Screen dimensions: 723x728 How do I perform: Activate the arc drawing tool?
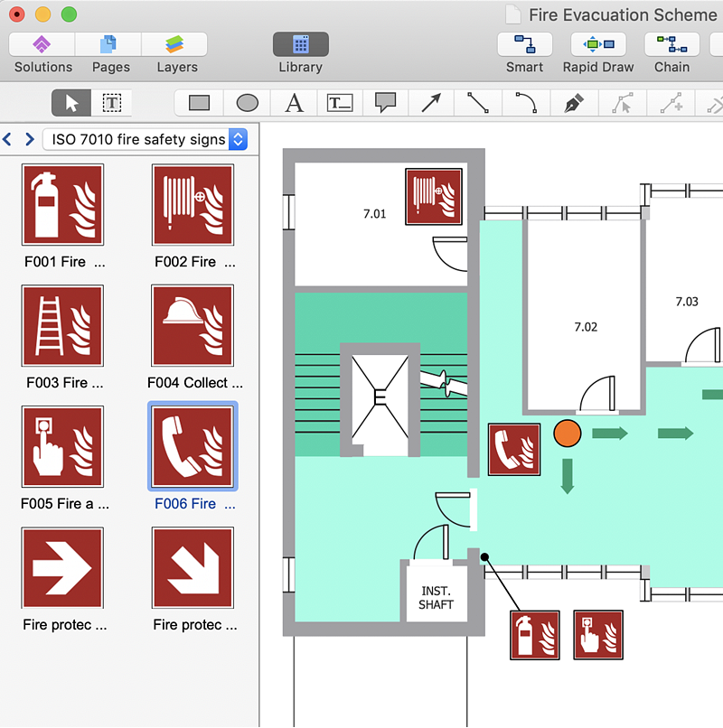[525, 103]
